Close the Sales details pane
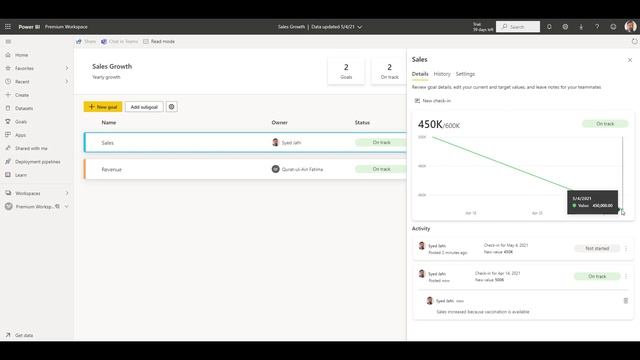Image resolution: width=640 pixels, height=360 pixels. (630, 60)
